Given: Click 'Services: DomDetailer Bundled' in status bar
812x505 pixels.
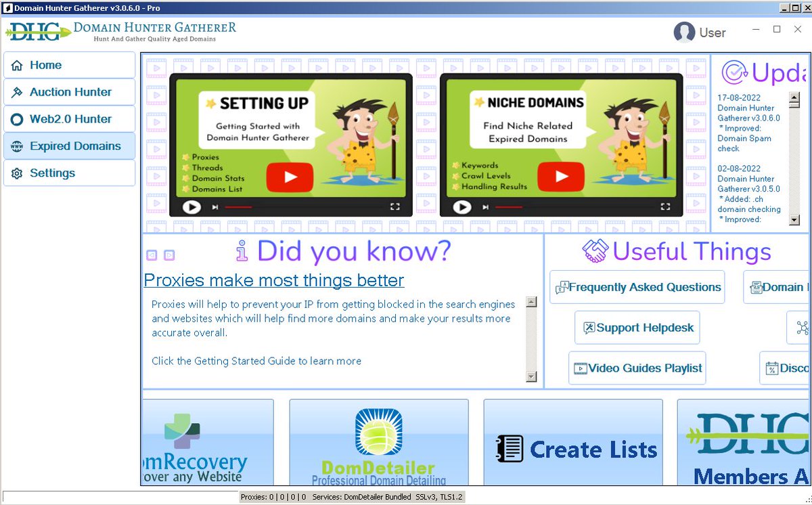Looking at the screenshot, I should pyautogui.click(x=361, y=497).
